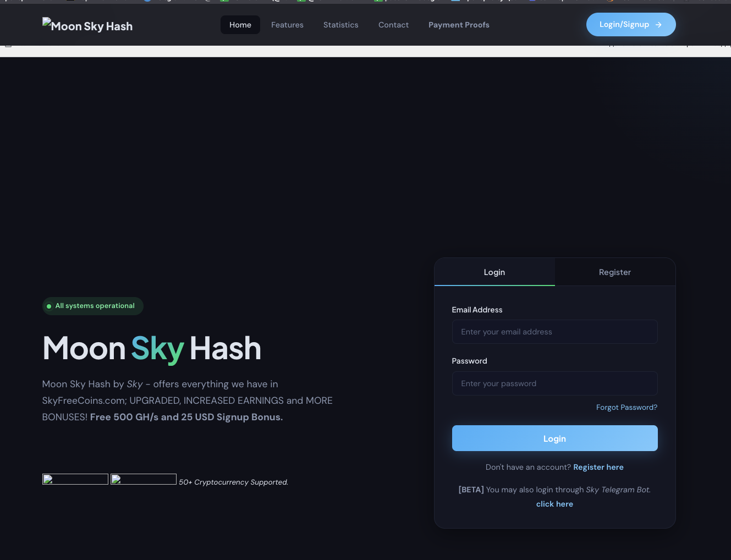Navigate to Contact
The height and width of the screenshot is (560, 731).
pos(393,25)
